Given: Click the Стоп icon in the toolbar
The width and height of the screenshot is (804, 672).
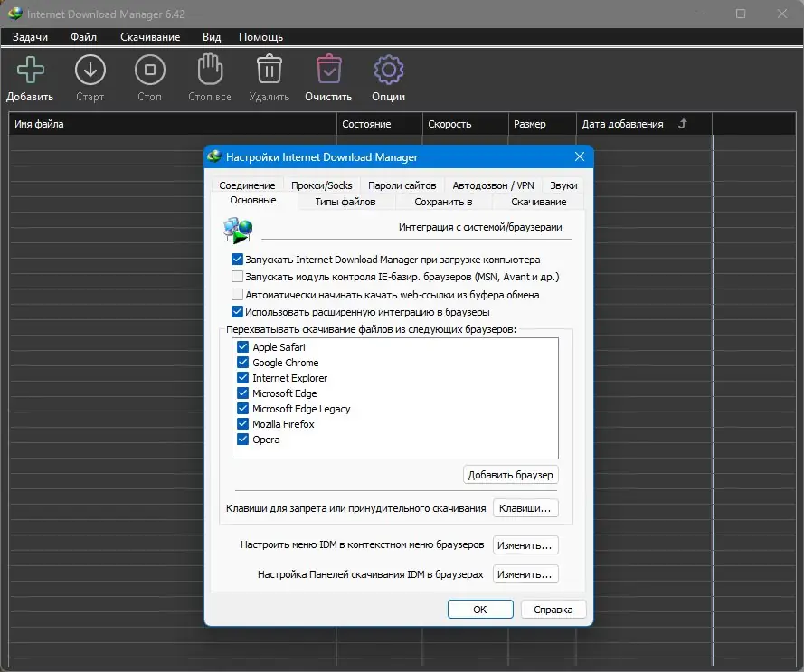Looking at the screenshot, I should click(x=148, y=69).
